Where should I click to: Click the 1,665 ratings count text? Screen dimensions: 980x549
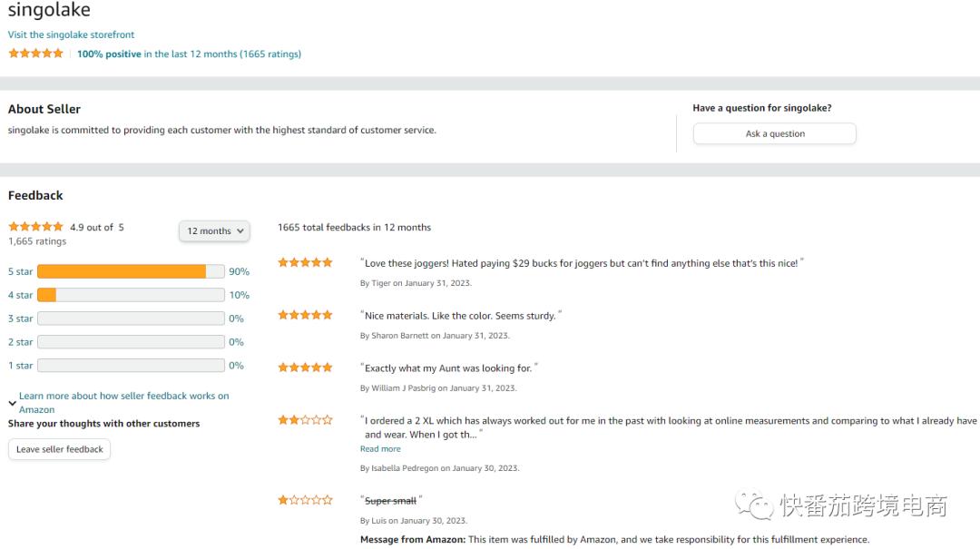pyautogui.click(x=37, y=241)
